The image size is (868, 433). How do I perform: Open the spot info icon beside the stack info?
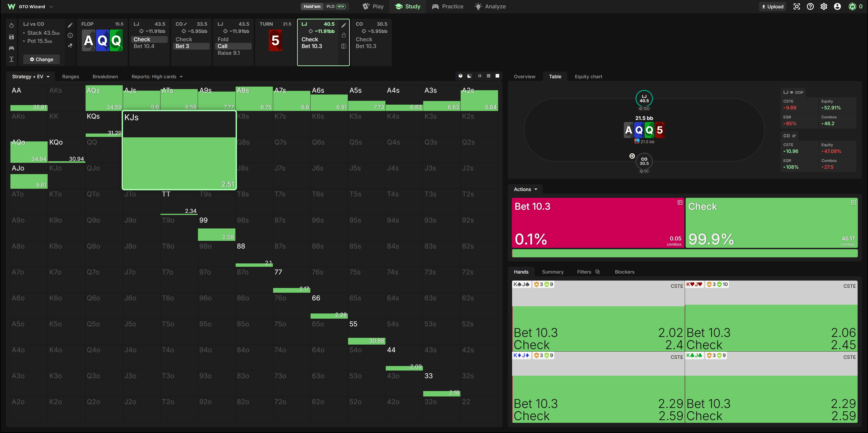pos(70,35)
